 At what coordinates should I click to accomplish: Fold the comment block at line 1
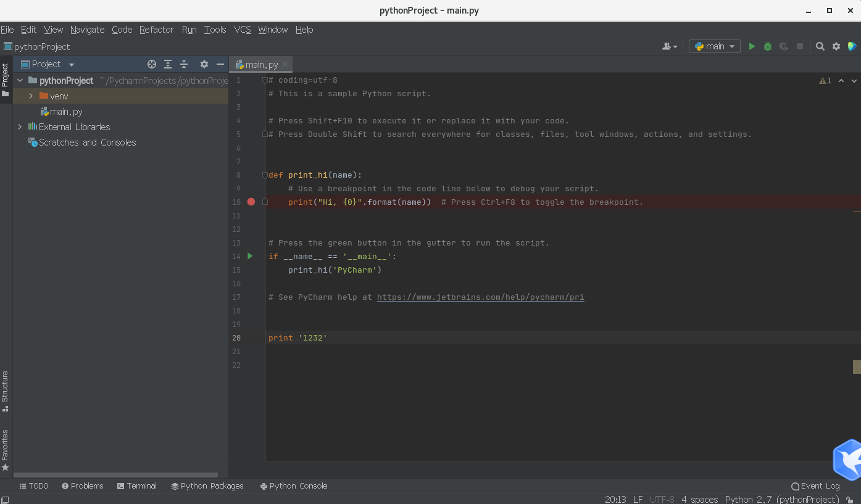click(265, 80)
